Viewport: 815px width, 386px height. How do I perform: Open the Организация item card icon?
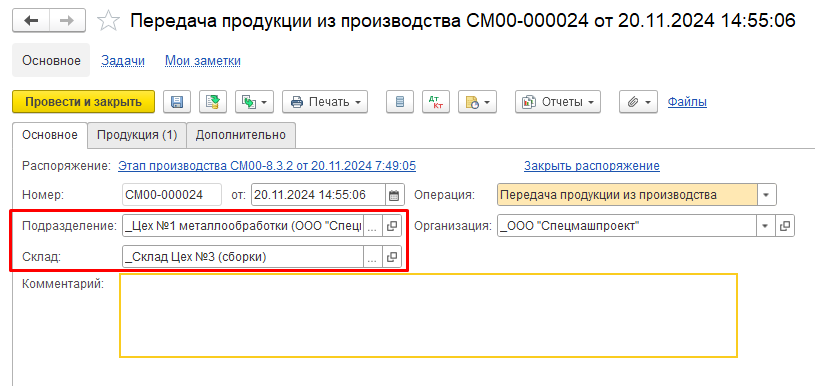[x=785, y=226]
